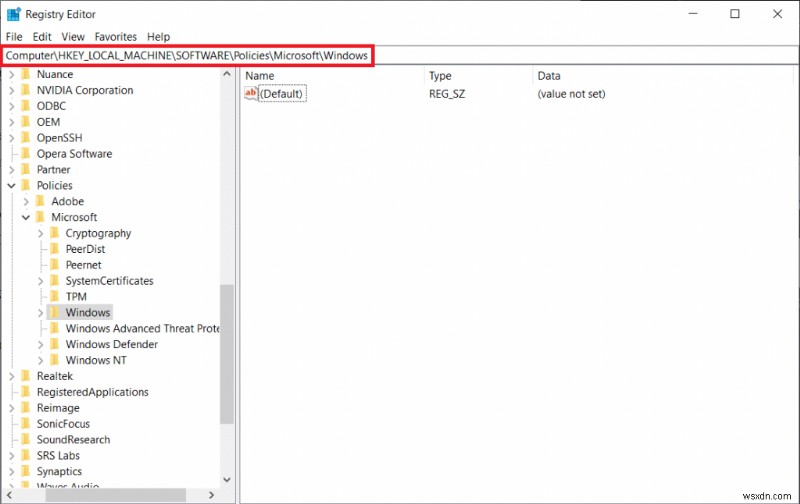
Task: Select the Opera Software folder icon
Action: 26,154
